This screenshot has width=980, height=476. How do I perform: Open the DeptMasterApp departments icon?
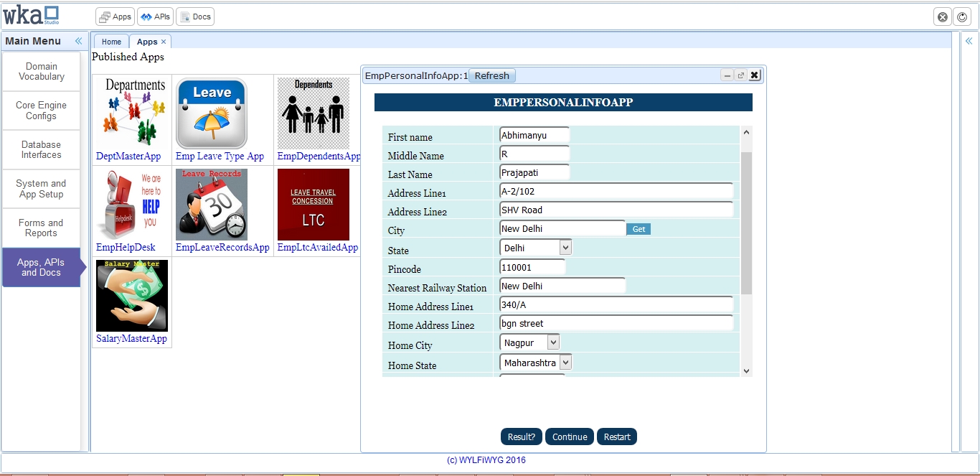135,113
